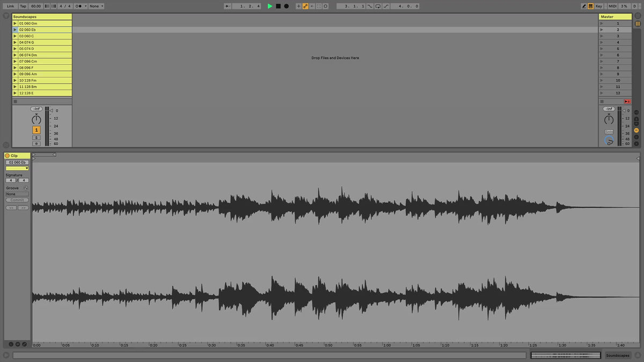Click the Link button
644x362 pixels.
10,6
